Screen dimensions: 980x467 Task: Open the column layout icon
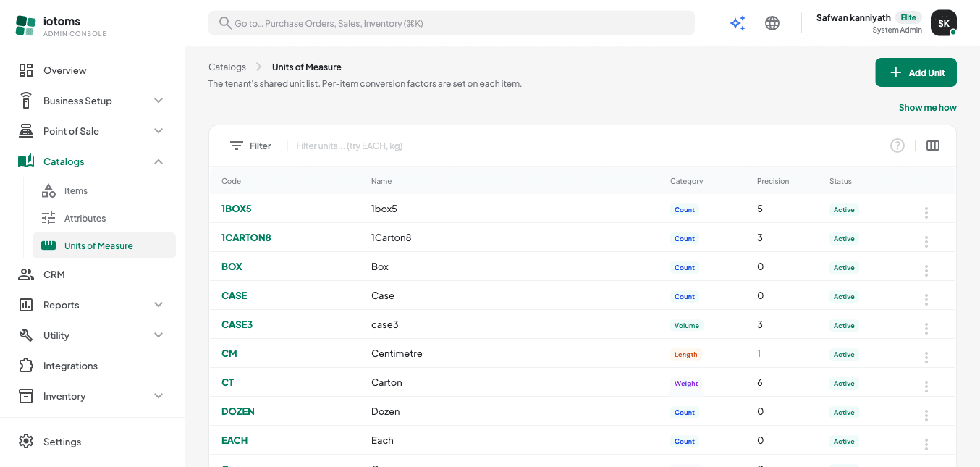pyautogui.click(x=933, y=146)
